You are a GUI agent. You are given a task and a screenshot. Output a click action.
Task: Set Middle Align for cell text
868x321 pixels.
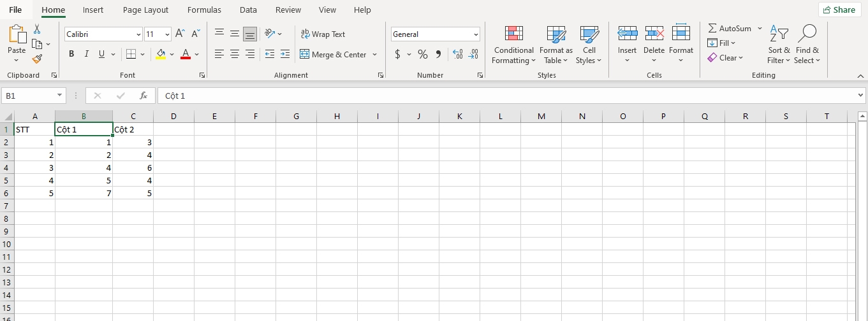click(x=235, y=34)
